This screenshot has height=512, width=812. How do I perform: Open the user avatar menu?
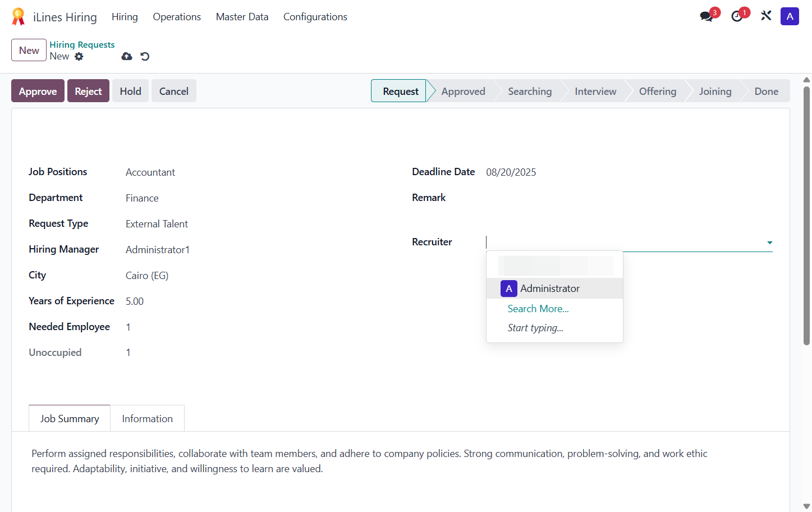click(790, 16)
